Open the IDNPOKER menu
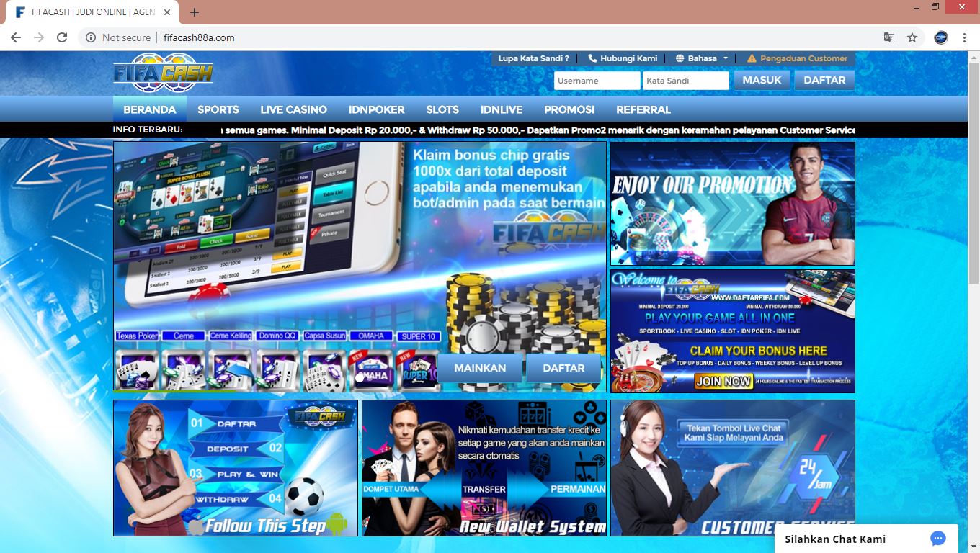The width and height of the screenshot is (980, 553). [377, 109]
